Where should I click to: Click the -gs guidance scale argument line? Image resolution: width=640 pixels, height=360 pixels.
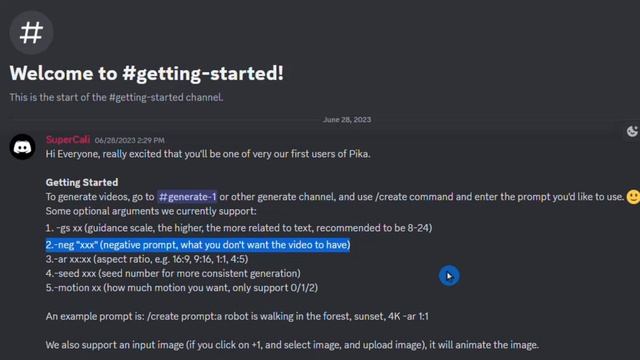[239, 228]
